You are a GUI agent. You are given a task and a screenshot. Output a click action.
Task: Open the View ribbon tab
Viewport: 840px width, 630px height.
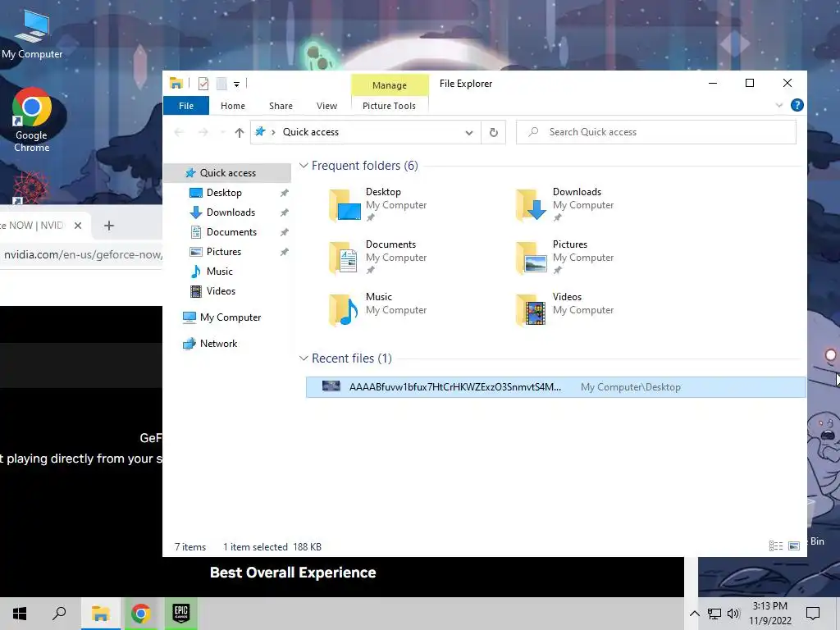point(326,106)
